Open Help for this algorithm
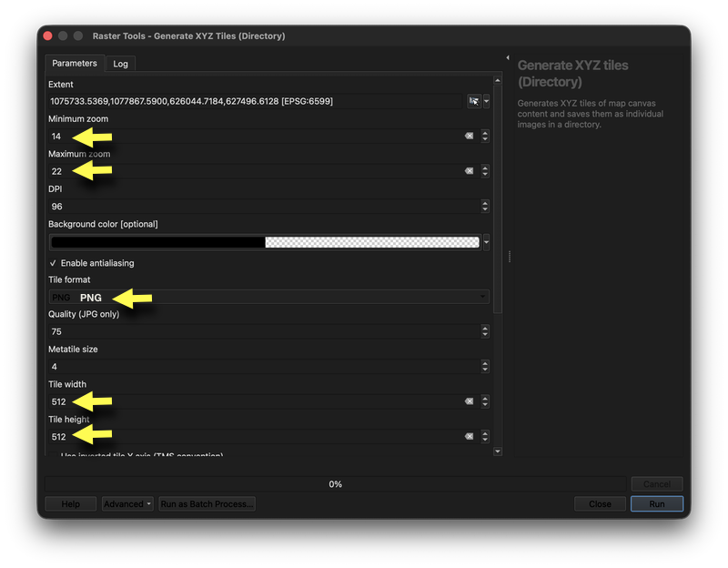Image resolution: width=728 pixels, height=568 pixels. (71, 504)
